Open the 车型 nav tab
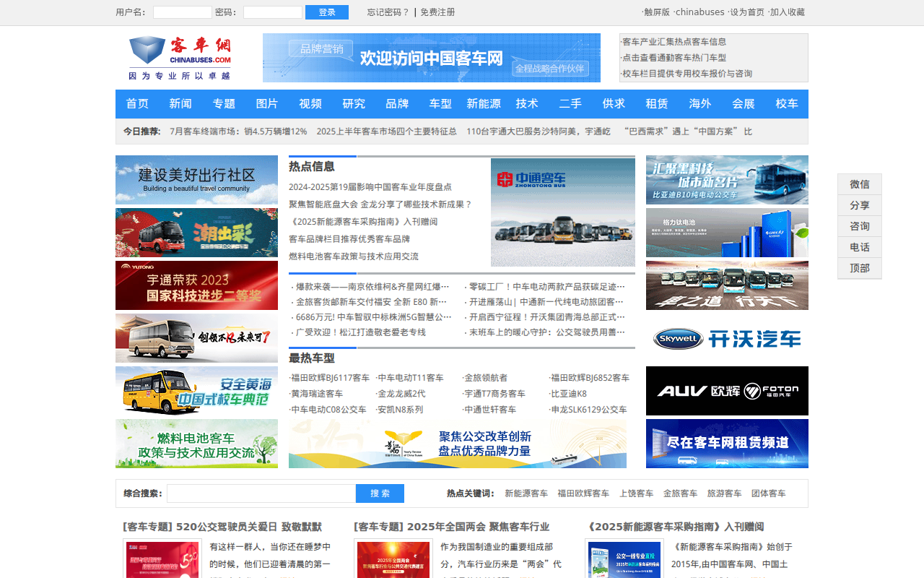Image resolution: width=924 pixels, height=578 pixels. click(440, 104)
